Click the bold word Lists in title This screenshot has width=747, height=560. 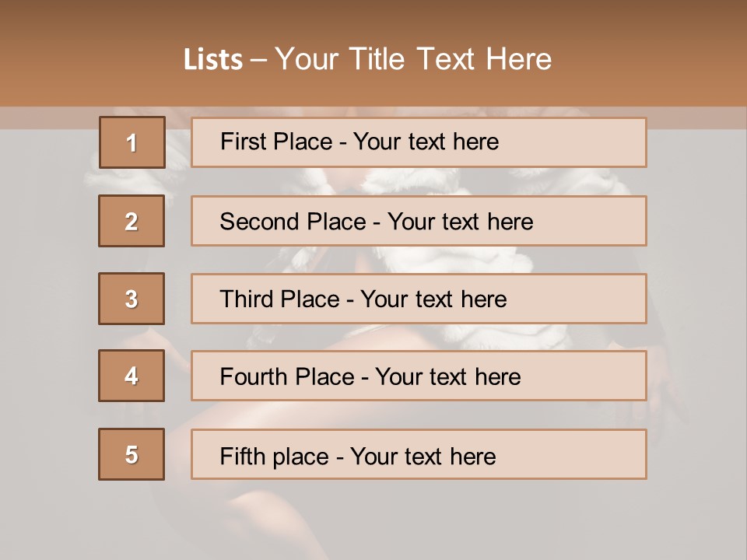click(213, 60)
